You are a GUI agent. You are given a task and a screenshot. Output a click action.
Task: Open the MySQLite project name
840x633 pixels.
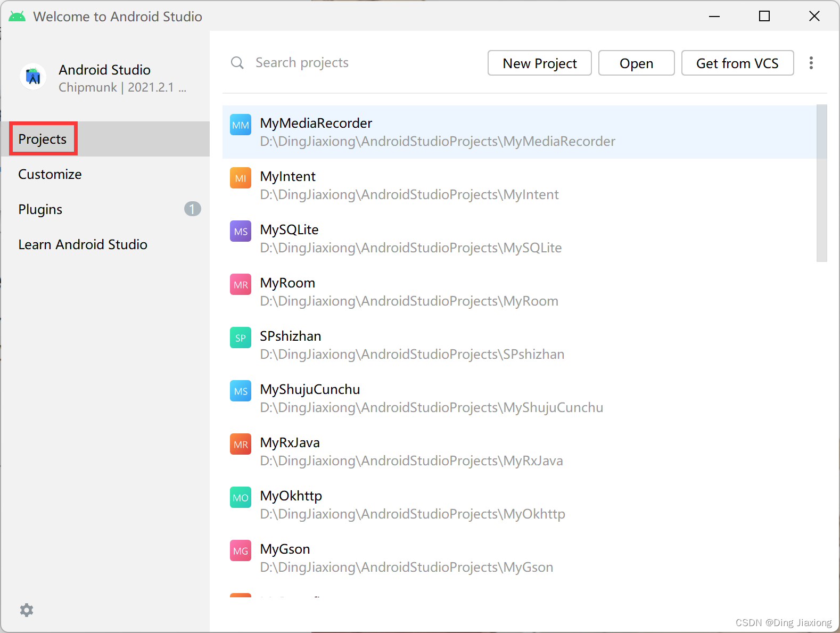click(x=290, y=229)
